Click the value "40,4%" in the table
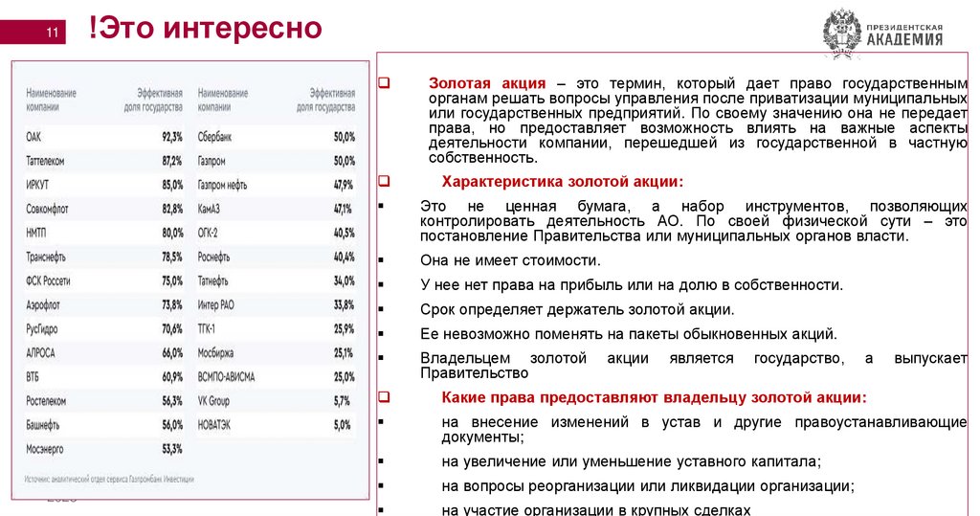The width and height of the screenshot is (980, 516). (x=344, y=258)
